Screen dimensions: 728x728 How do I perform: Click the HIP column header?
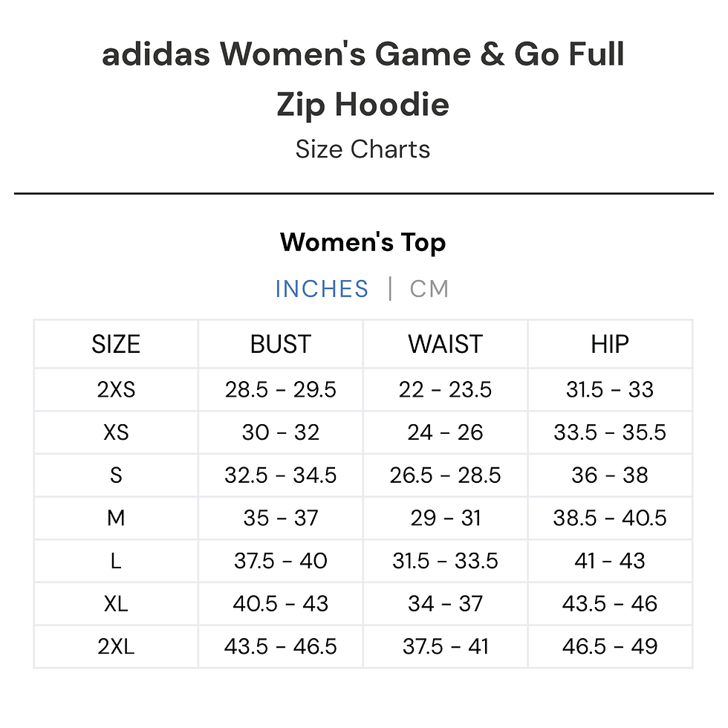[610, 344]
